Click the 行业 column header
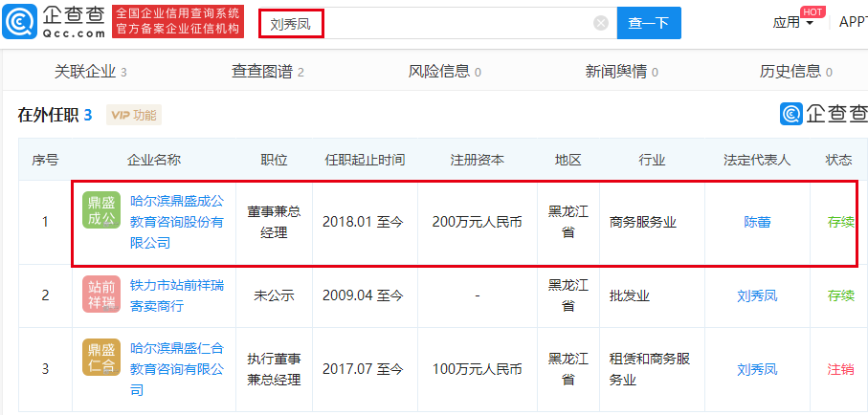The image size is (868, 415). click(652, 160)
